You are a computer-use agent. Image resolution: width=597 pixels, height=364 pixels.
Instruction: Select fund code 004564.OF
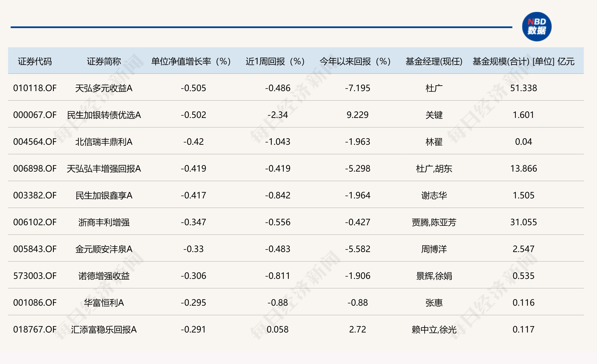pos(35,142)
